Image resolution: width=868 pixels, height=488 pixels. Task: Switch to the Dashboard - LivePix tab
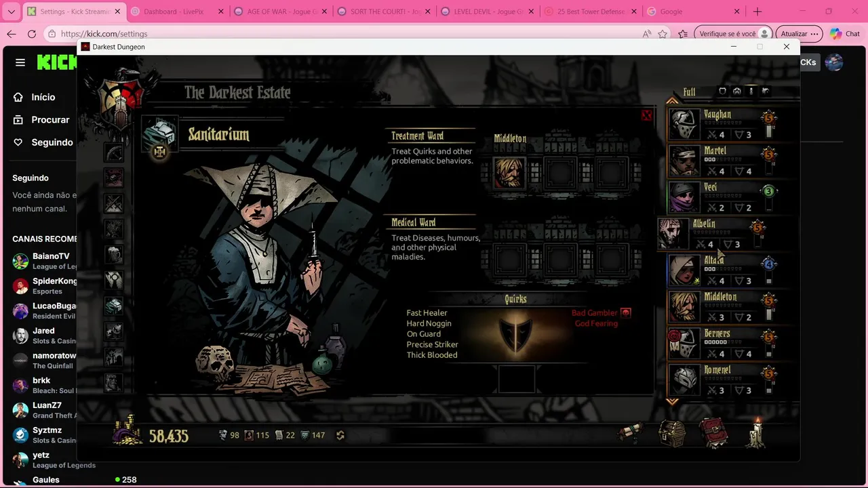[x=178, y=12]
